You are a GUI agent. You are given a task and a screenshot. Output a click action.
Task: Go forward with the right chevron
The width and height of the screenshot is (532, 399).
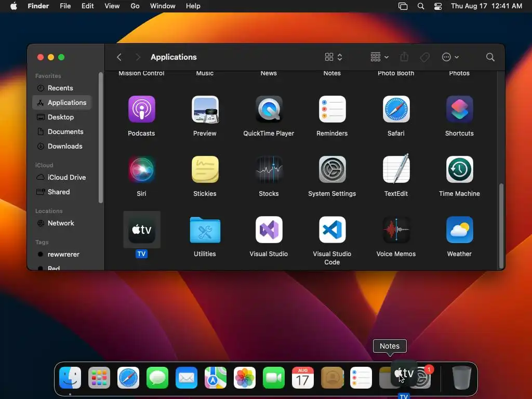138,57
